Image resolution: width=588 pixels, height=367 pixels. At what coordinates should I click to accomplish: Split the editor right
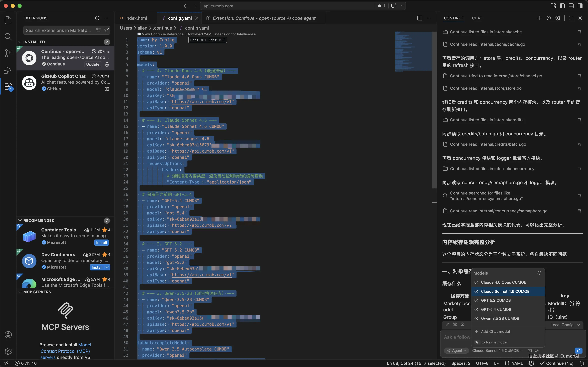[x=420, y=18]
